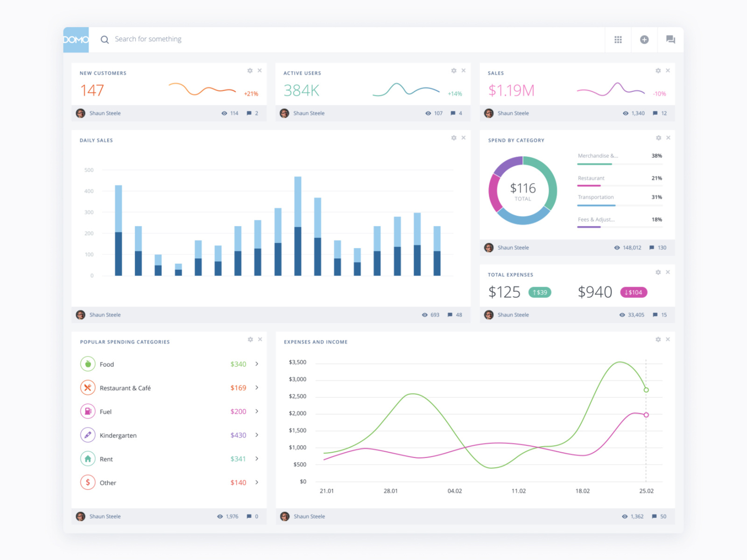
Task: Click the green $39 increase badge
Action: [x=540, y=293]
